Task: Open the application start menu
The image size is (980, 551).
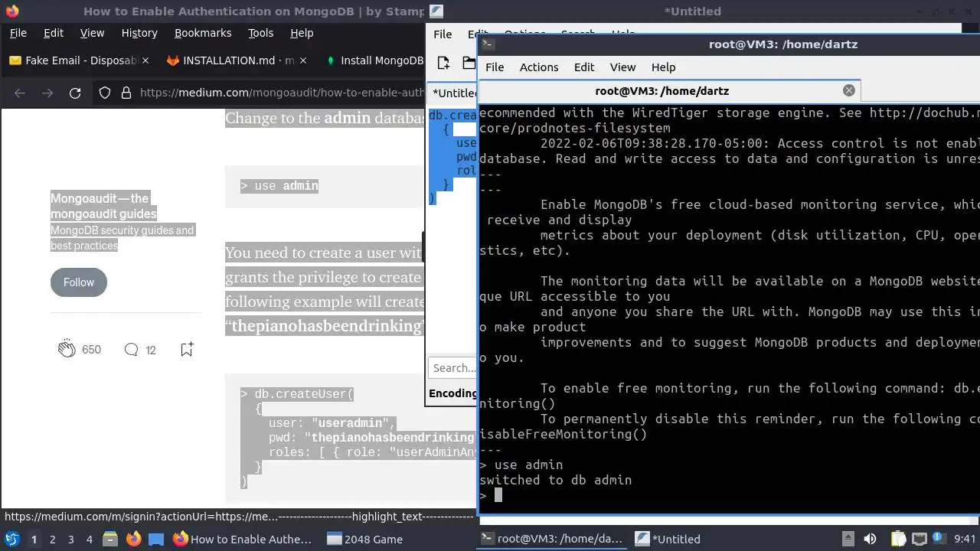Action: point(11,539)
